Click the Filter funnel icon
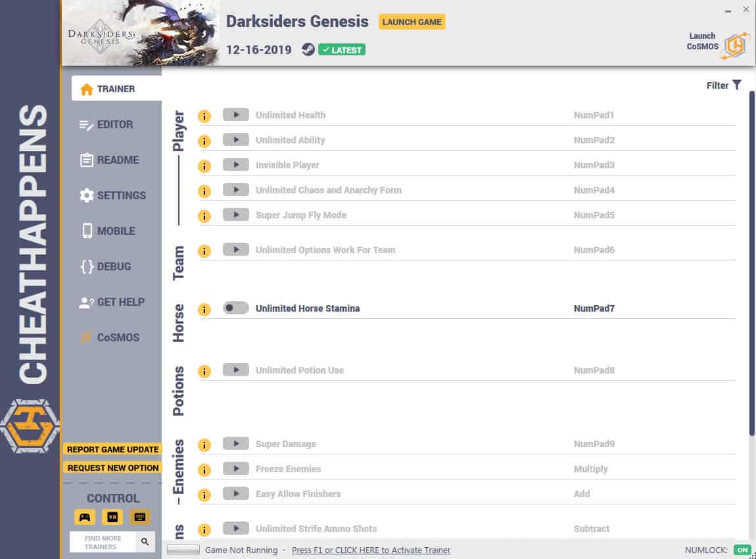756x559 pixels. (737, 85)
